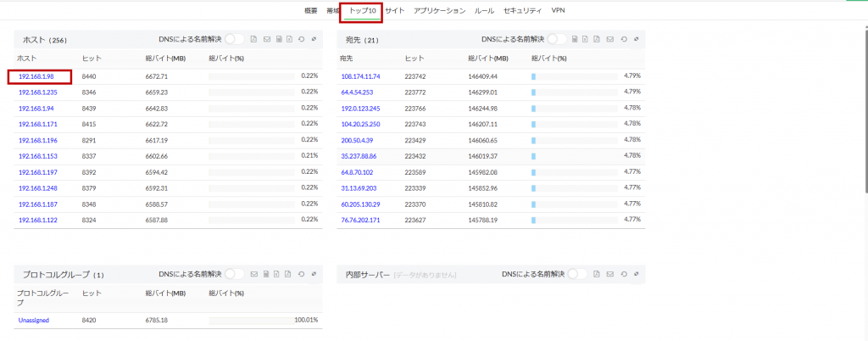The image size is (868, 341).
Task: Toggle DNSによる名前解決 in 宛先 panel
Action: [557, 39]
